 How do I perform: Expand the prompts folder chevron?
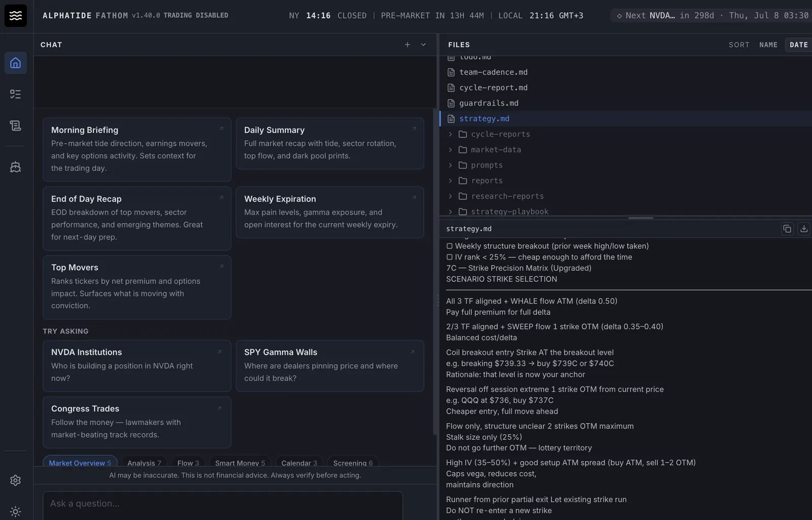tap(450, 165)
